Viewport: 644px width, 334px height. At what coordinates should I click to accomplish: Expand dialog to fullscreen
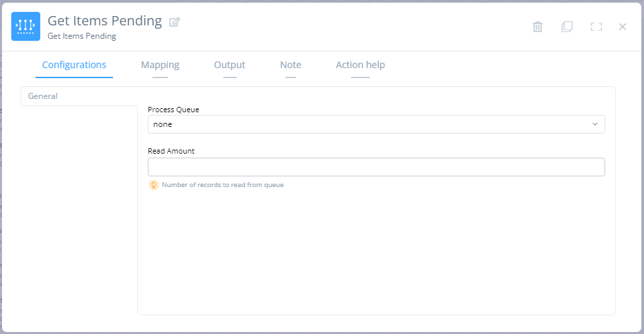pos(597,27)
